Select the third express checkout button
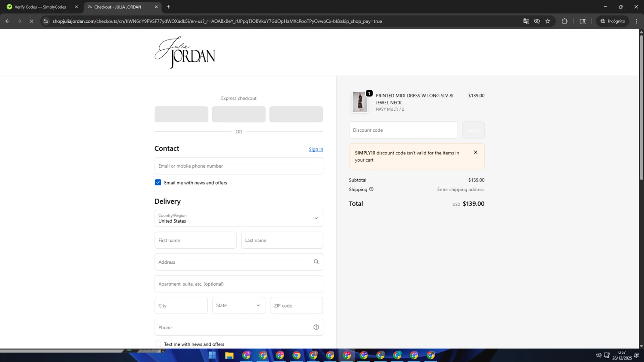This screenshot has height=362, width=644. (296, 114)
